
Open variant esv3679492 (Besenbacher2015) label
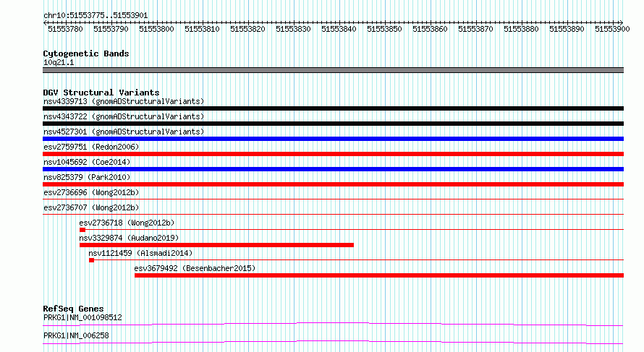[195, 268]
